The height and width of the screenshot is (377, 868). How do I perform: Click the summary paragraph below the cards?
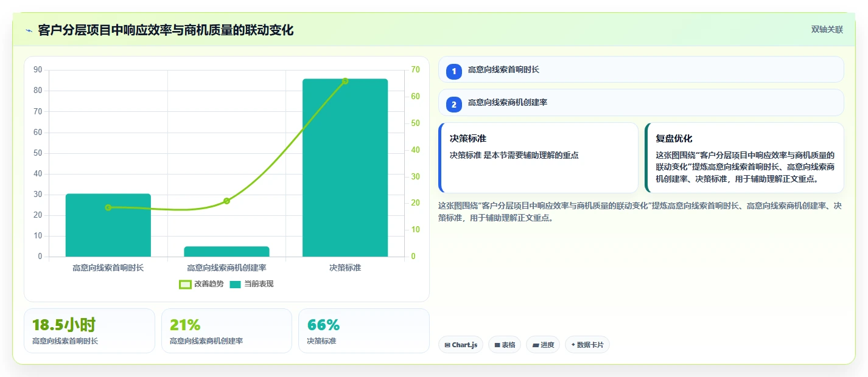point(640,212)
